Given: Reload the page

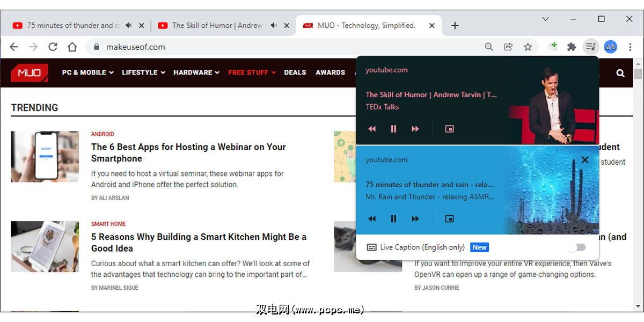Looking at the screenshot, I should pos(53,47).
